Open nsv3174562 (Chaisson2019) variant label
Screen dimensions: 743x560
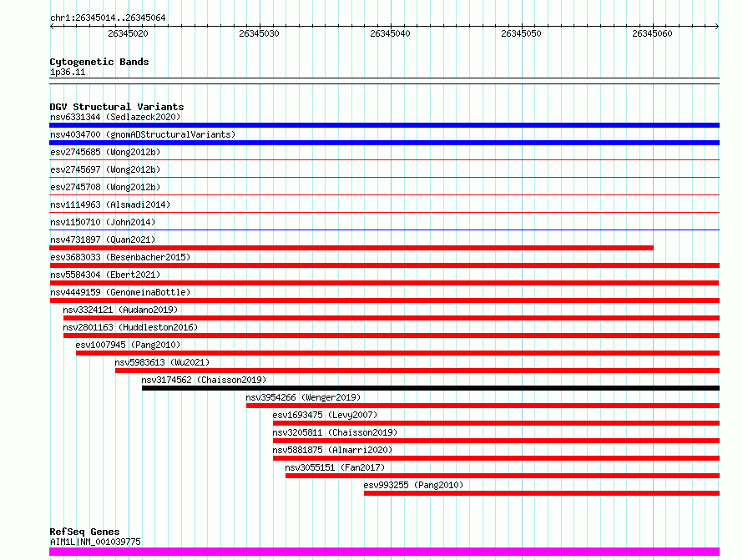[x=204, y=380]
